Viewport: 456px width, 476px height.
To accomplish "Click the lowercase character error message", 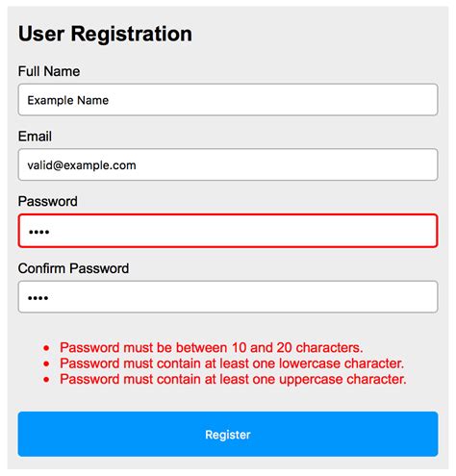I will (232, 363).
